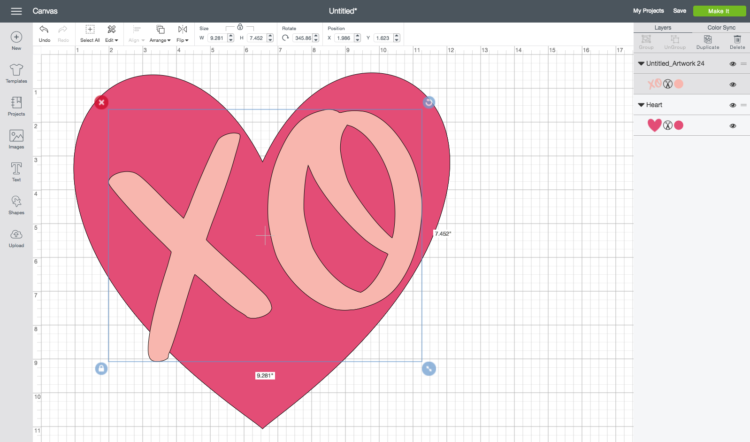Open the hamburger menu
This screenshot has width=750, height=442.
click(16, 11)
